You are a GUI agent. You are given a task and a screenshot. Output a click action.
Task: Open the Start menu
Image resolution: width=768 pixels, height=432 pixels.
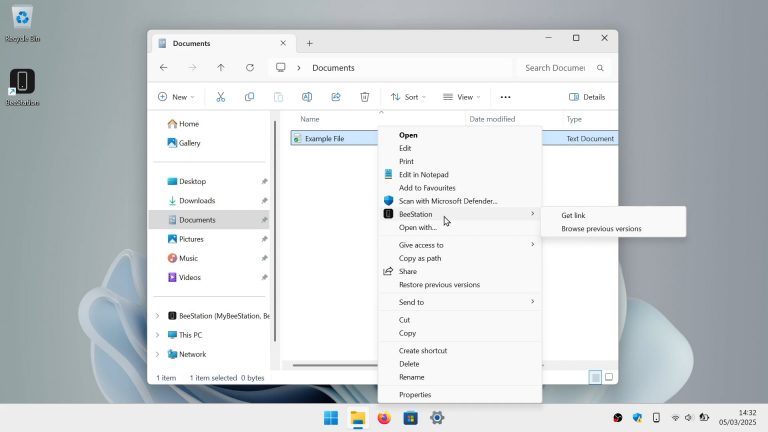(x=331, y=418)
